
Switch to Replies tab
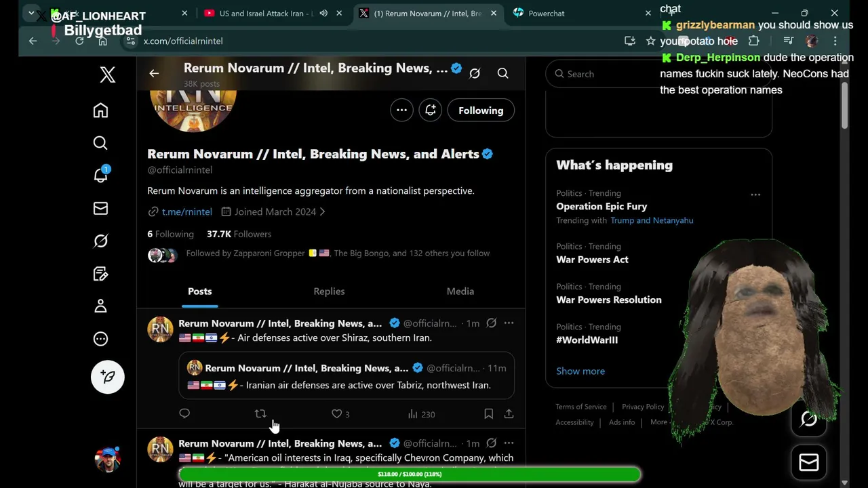pos(329,291)
